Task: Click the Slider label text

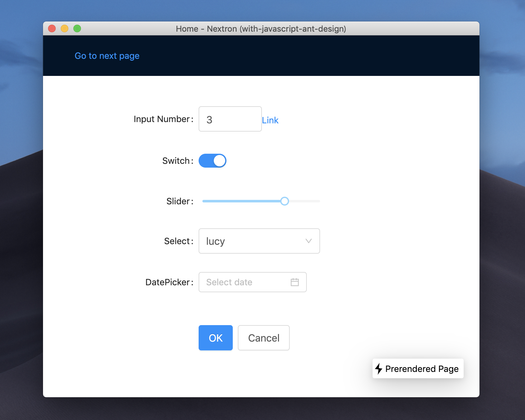Action: [180, 201]
